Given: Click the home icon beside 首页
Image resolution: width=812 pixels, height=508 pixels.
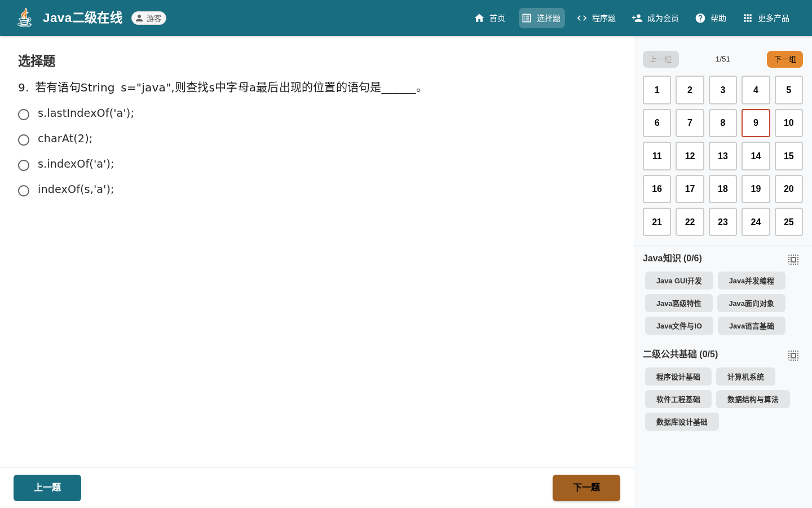Looking at the screenshot, I should (479, 18).
